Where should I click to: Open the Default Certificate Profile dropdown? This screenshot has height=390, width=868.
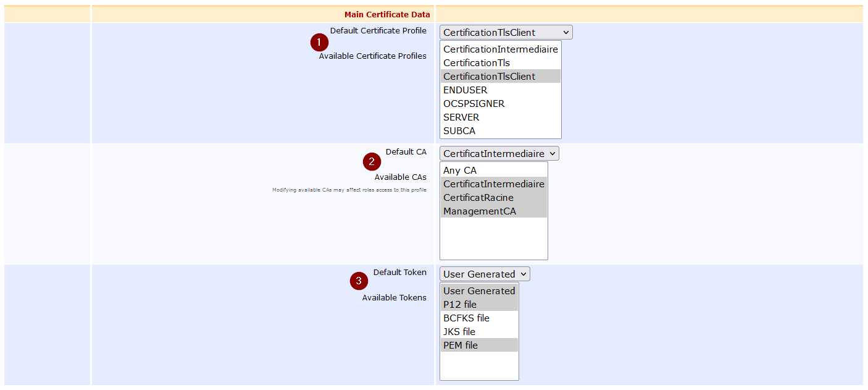(506, 33)
